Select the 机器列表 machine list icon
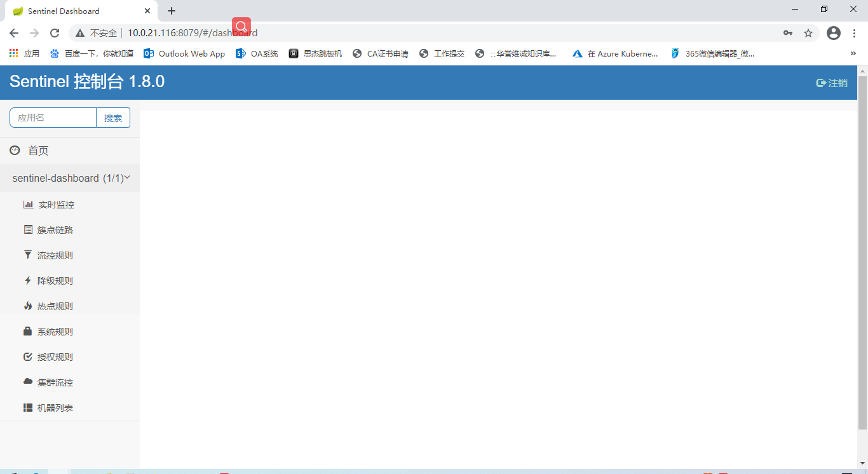 [28, 407]
